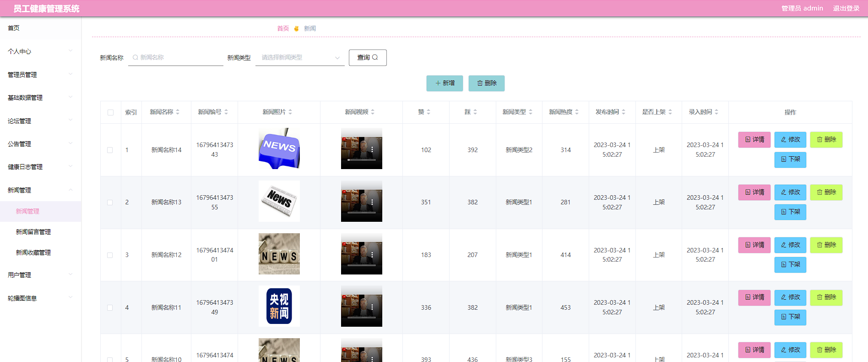Open video options menu for 新闻名称12
868x362 pixels.
[372, 255]
